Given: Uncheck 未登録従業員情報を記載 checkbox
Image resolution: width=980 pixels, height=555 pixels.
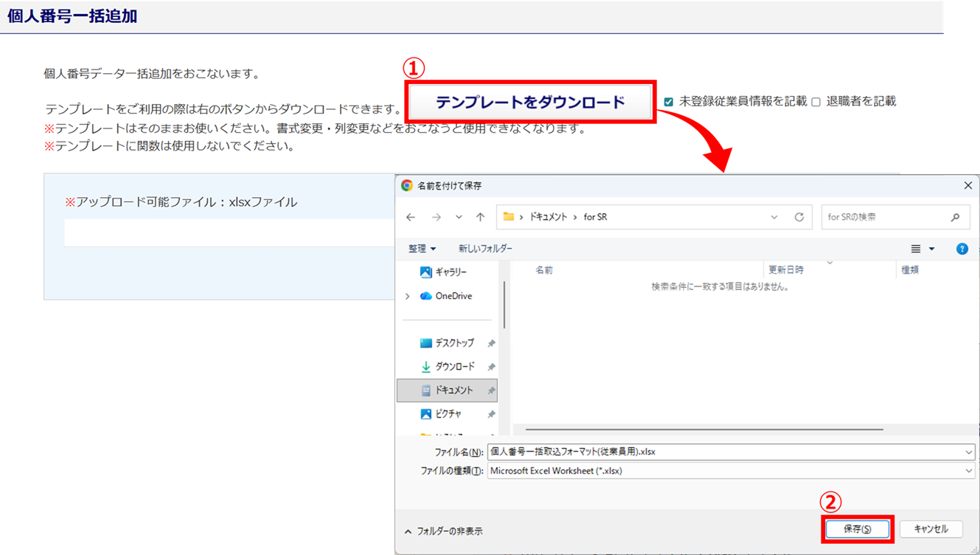Looking at the screenshot, I should 668,102.
